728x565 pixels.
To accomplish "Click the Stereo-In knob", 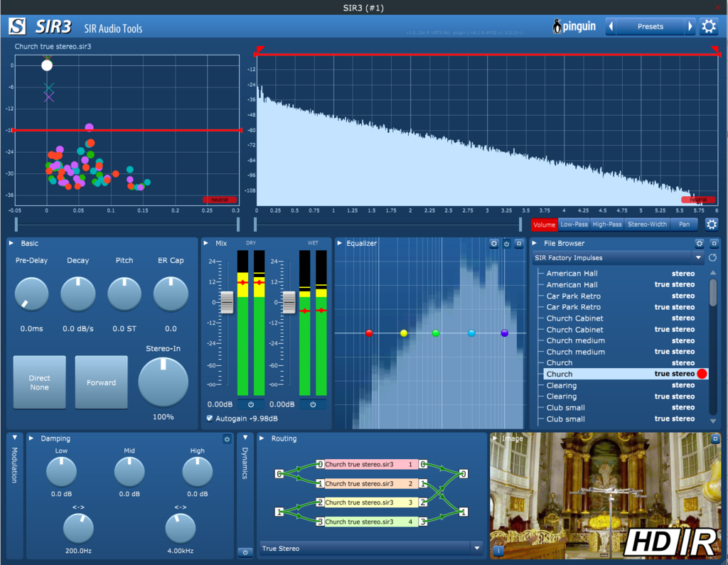I will point(163,382).
